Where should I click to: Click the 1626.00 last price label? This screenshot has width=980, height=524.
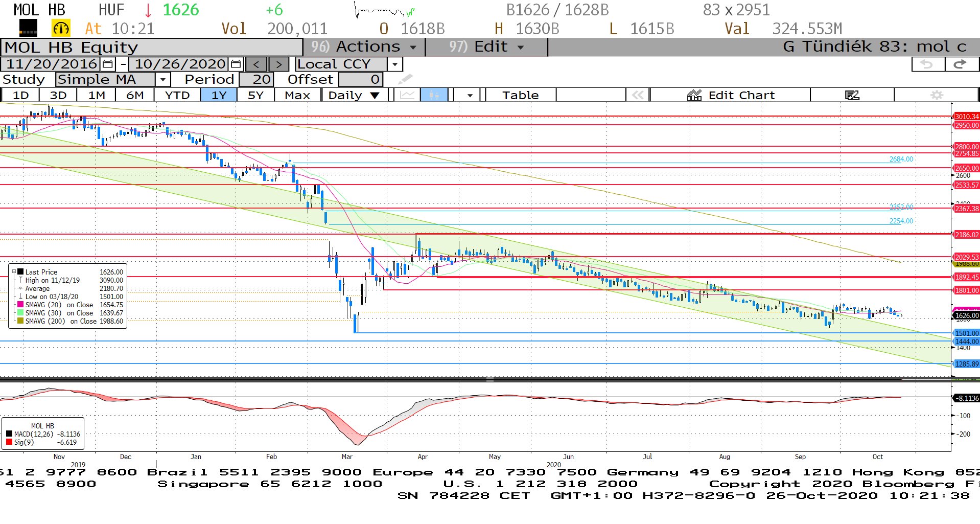pos(967,315)
